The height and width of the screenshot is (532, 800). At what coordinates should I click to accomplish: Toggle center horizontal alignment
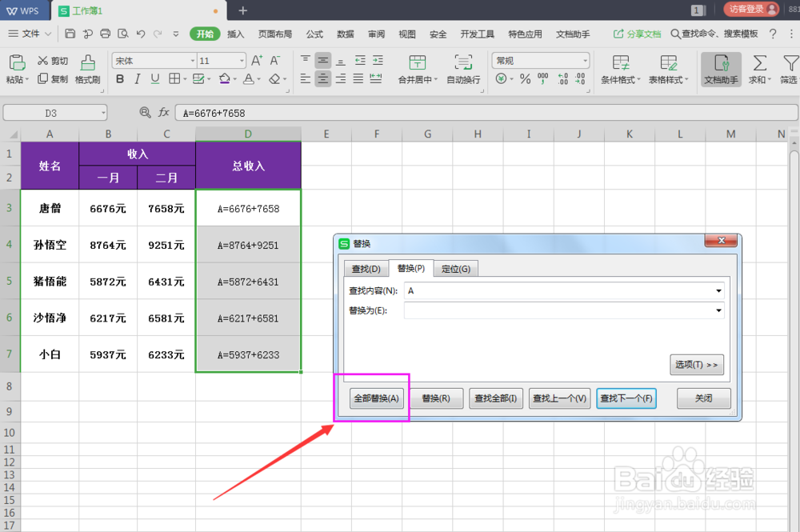point(323,78)
